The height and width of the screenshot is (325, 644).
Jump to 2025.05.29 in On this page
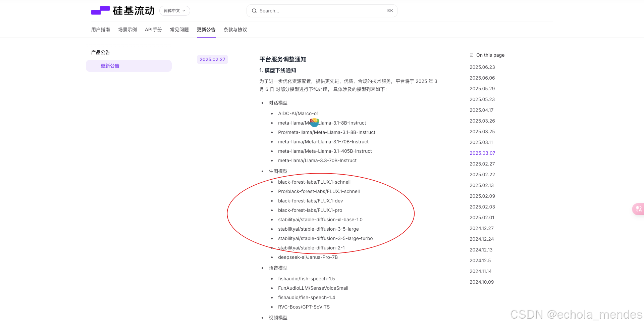482,89
